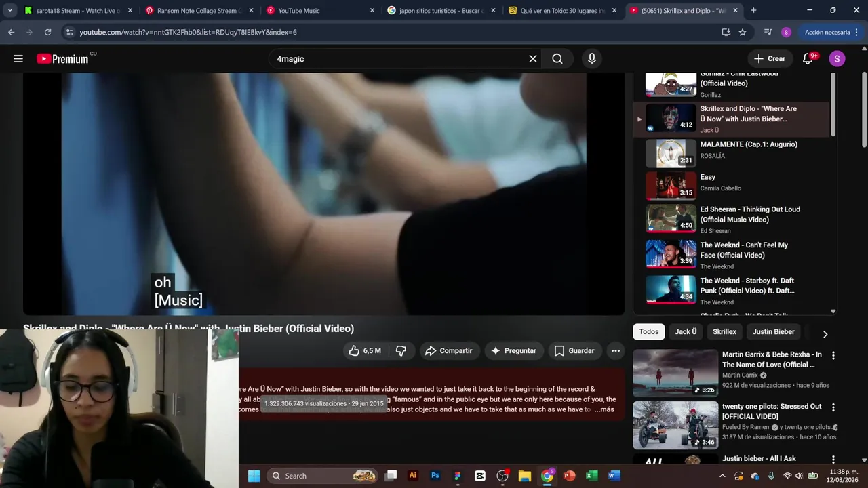
Task: Open Figma from taskbar
Action: tap(458, 476)
